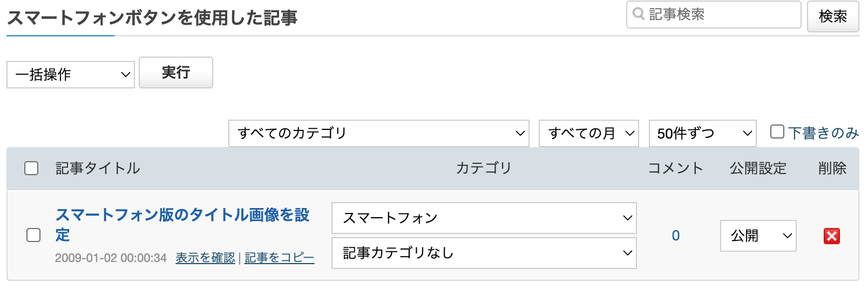Click the 記事をコピー link
This screenshot has width=868, height=290.
click(x=279, y=258)
